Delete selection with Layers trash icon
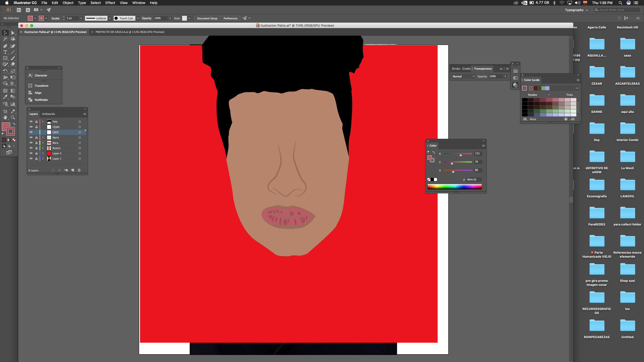Viewport: 644px width, 362px height. click(x=79, y=170)
